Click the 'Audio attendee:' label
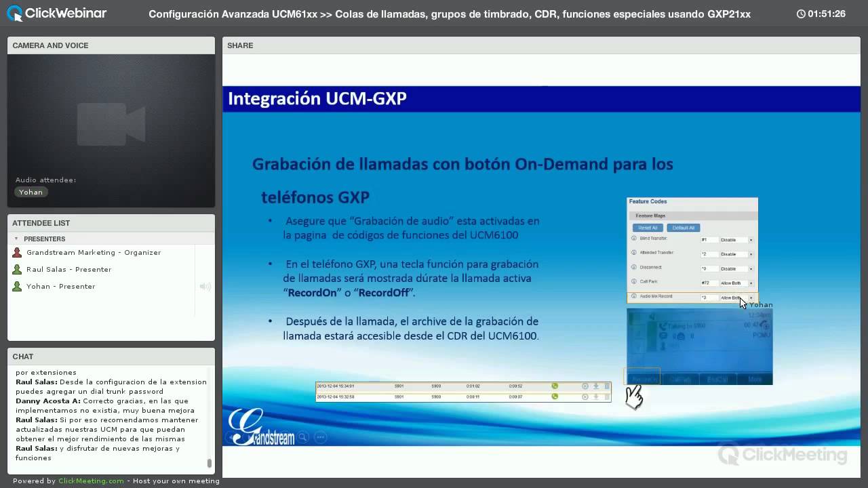This screenshot has width=868, height=488. click(45, 180)
